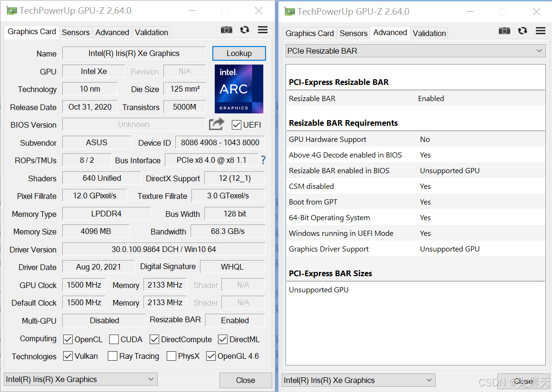Click the refresh icon in left GPU-Z window
Screen dimensions: 552x392
244,30
